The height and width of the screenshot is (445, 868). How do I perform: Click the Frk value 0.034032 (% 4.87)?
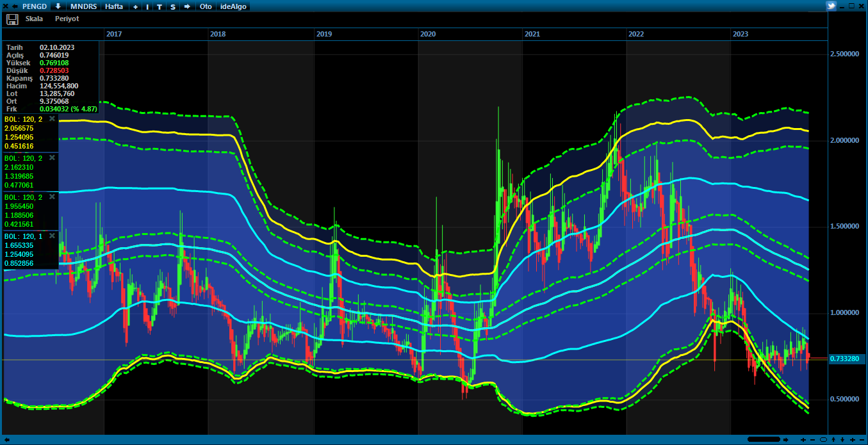[x=69, y=109]
